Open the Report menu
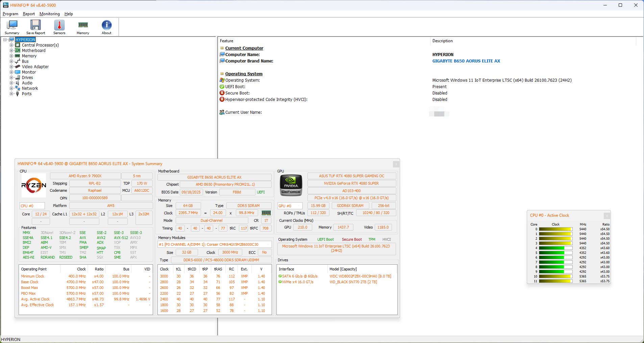 [29, 14]
